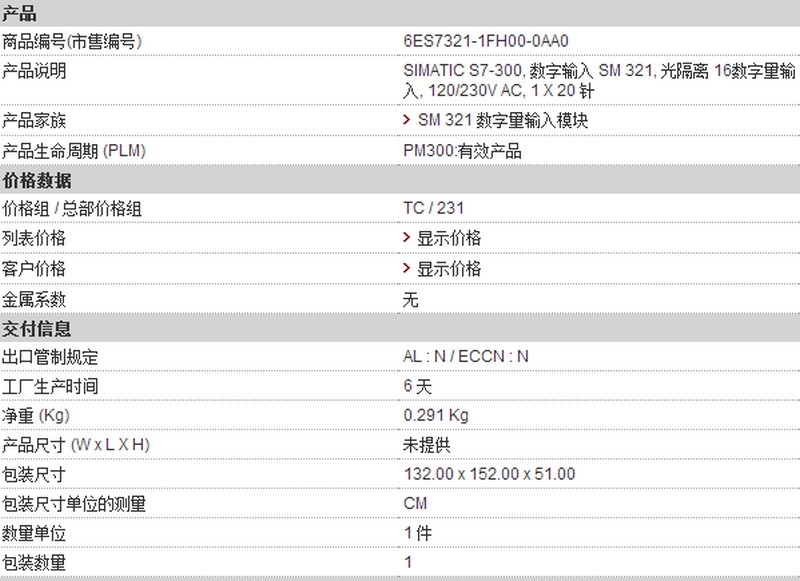Click the 0.291 Kg net weight value

436,415
